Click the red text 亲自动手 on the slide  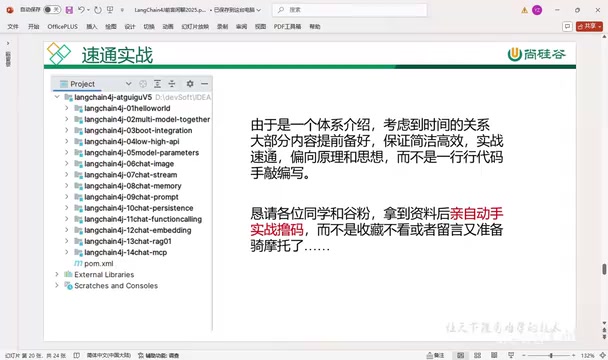[x=477, y=213]
